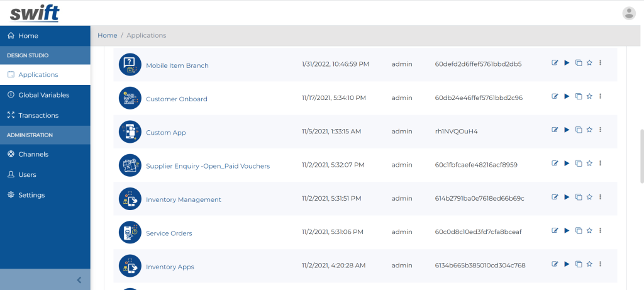Collapse the sidebar with the chevron arrow
This screenshot has width=644, height=290.
[x=79, y=280]
